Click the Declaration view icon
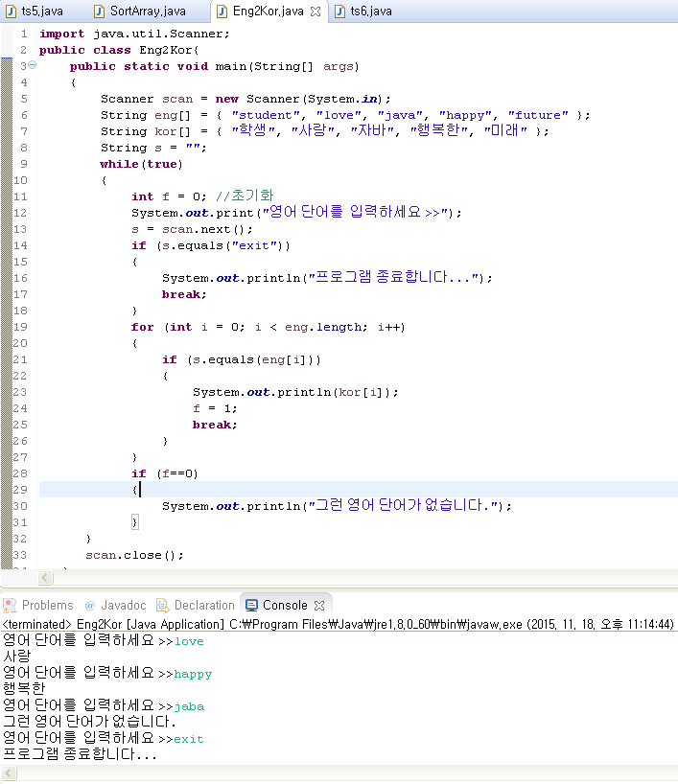This screenshot has width=678, height=784. coord(163,605)
